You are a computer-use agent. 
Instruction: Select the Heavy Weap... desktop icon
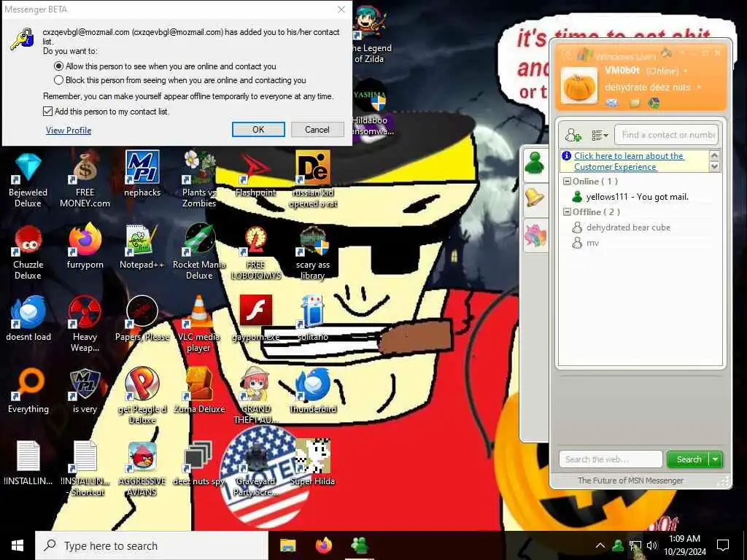click(x=85, y=324)
